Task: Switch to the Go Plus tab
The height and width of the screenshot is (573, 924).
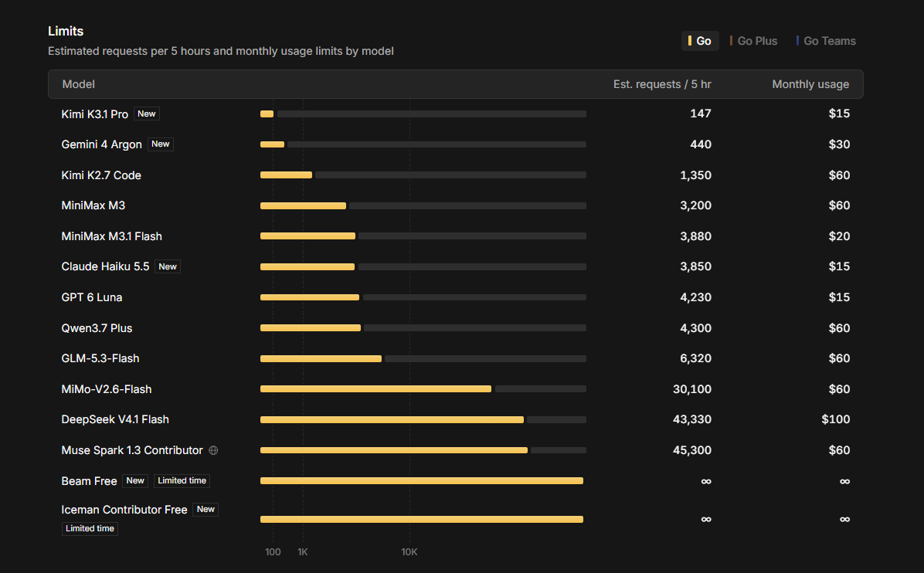Action: tap(754, 41)
